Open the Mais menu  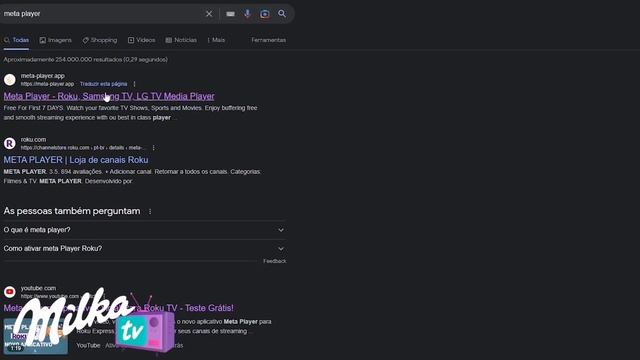click(x=216, y=40)
